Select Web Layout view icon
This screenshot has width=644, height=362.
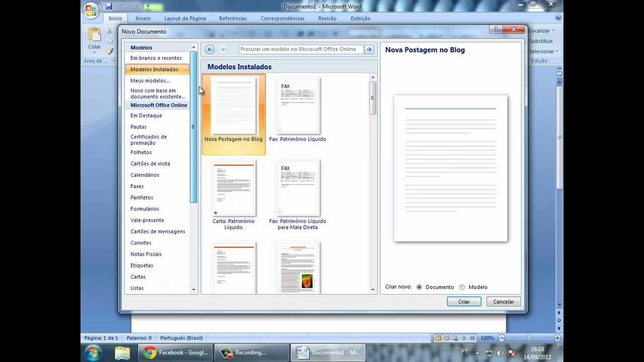coord(455,338)
